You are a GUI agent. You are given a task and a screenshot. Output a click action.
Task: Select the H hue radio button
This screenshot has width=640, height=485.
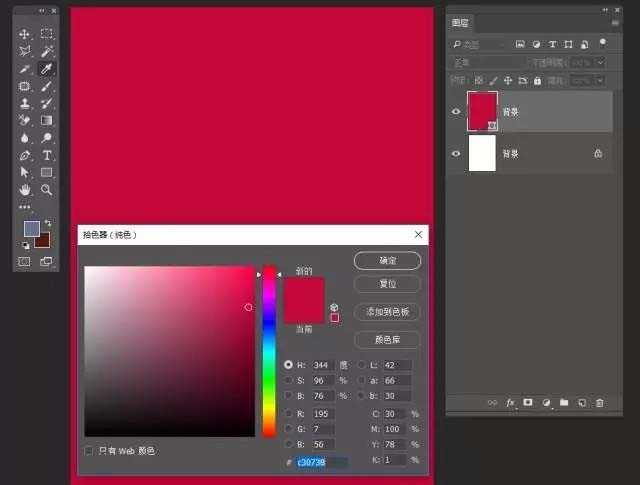click(289, 365)
